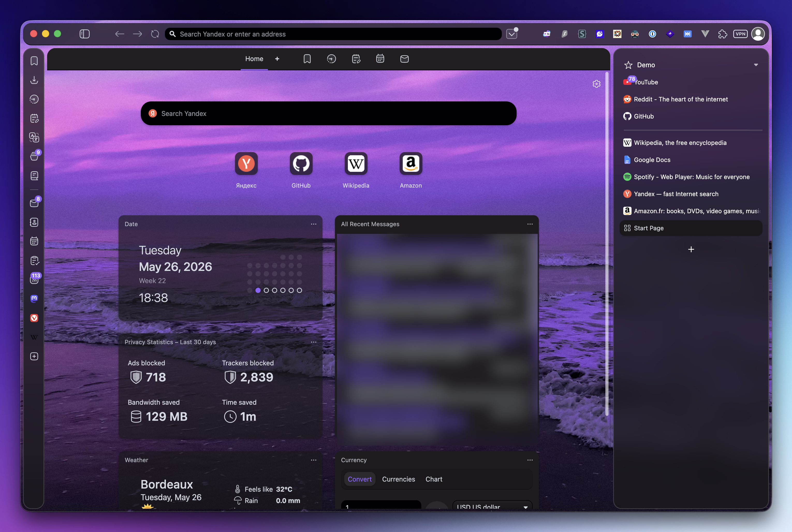Add a new web panel
The image size is (792, 532).
click(x=34, y=356)
